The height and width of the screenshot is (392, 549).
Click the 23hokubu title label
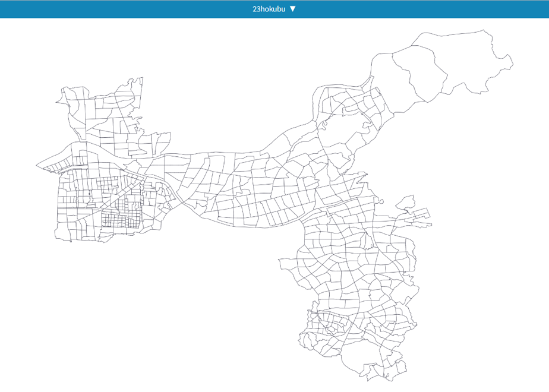269,9
